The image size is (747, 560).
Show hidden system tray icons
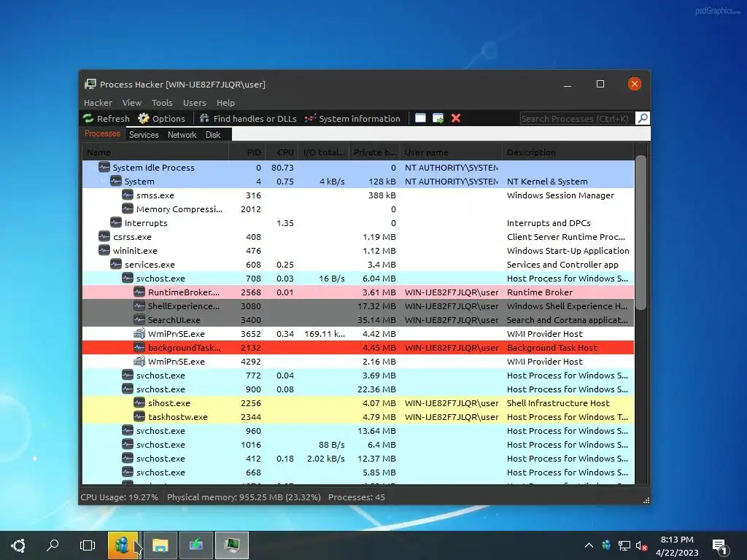[x=589, y=545]
